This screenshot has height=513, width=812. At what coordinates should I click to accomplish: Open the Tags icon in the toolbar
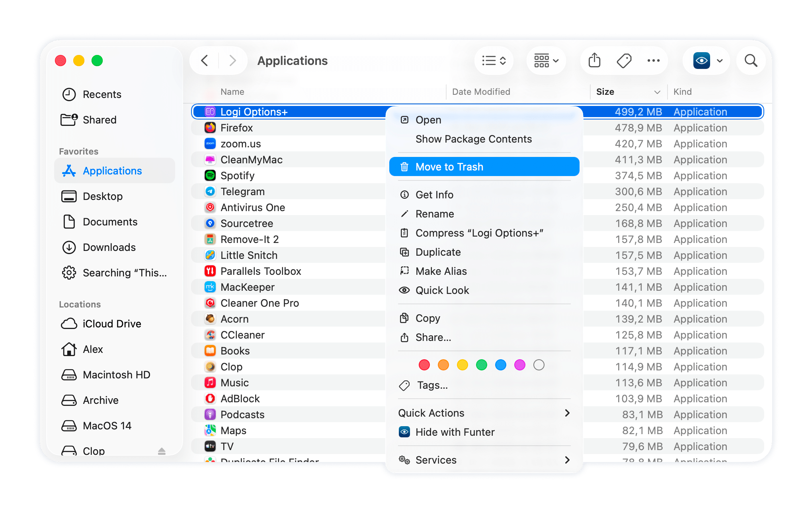click(623, 61)
